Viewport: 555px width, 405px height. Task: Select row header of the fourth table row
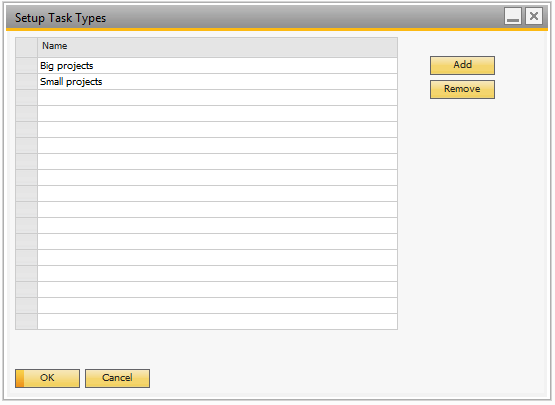click(27, 114)
